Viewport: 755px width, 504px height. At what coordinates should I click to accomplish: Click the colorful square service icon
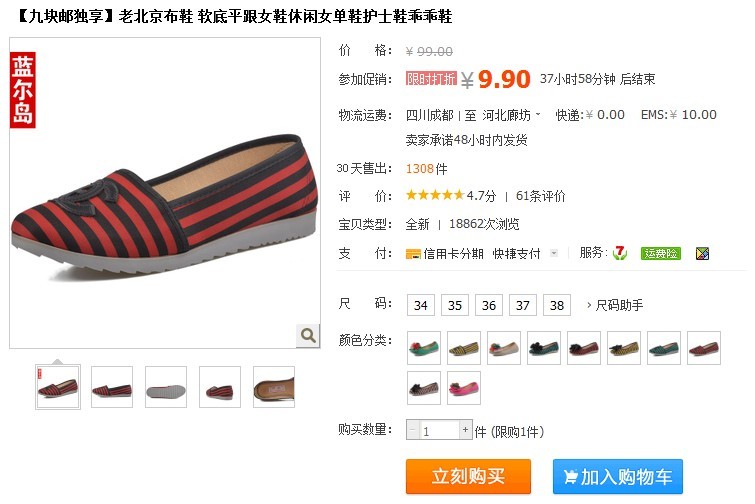703,253
